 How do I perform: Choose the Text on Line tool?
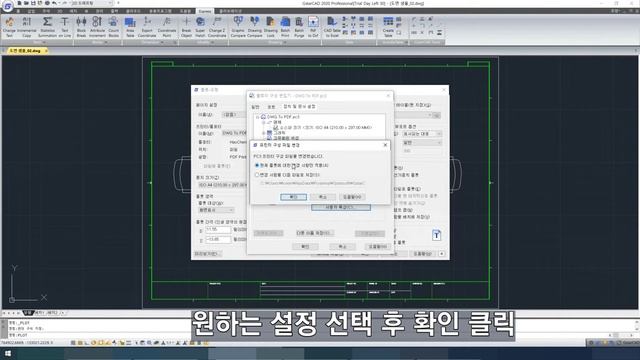click(x=64, y=27)
